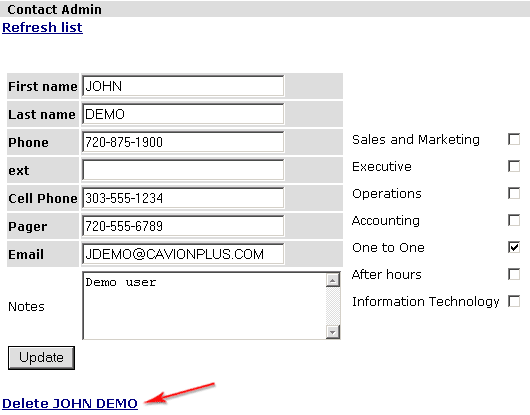Click the Pager number input field
Image resolution: width=530 pixels, height=415 pixels.
pyautogui.click(x=183, y=226)
